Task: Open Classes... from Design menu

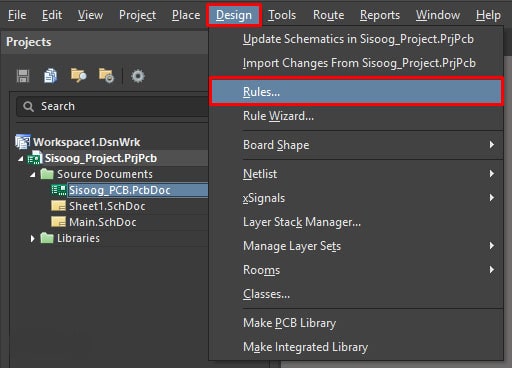Action: pyautogui.click(x=356, y=294)
